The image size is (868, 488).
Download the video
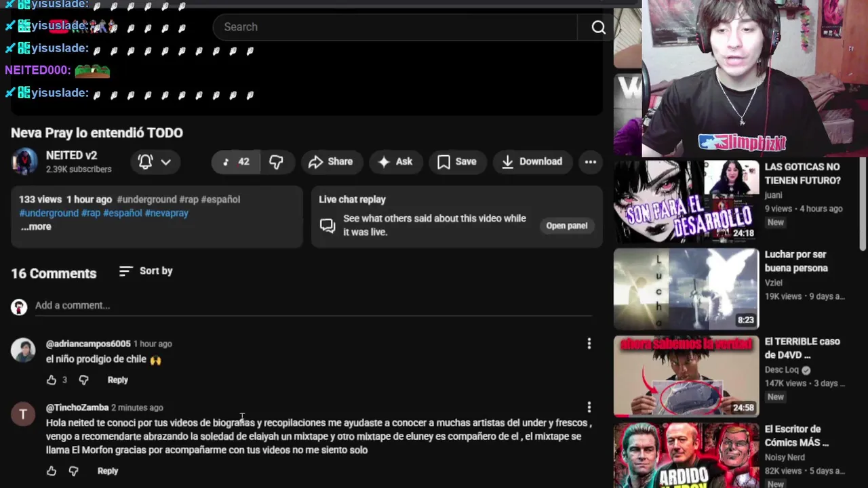pos(532,161)
